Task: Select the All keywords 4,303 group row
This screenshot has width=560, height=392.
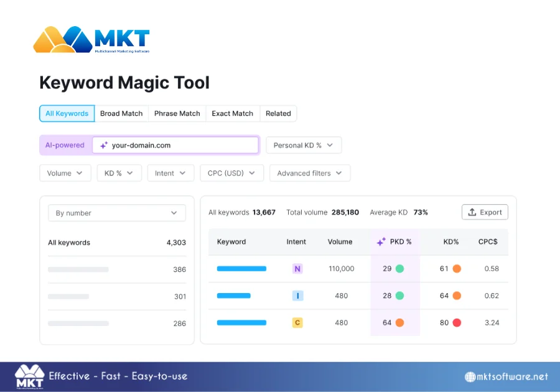Action: [x=117, y=243]
